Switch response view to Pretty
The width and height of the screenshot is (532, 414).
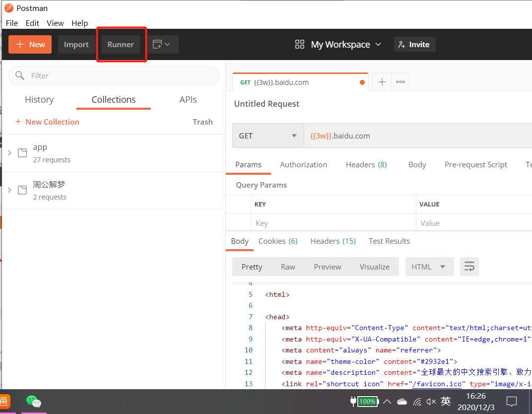click(252, 267)
